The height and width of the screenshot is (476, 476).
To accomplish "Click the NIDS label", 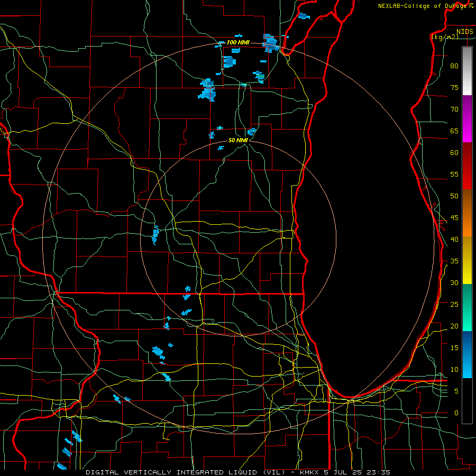I will [x=464, y=32].
